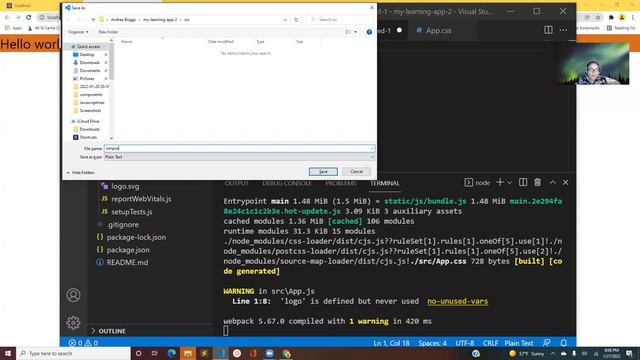
Task: Select encoding UTF-8 in status bar
Action: (x=464, y=343)
